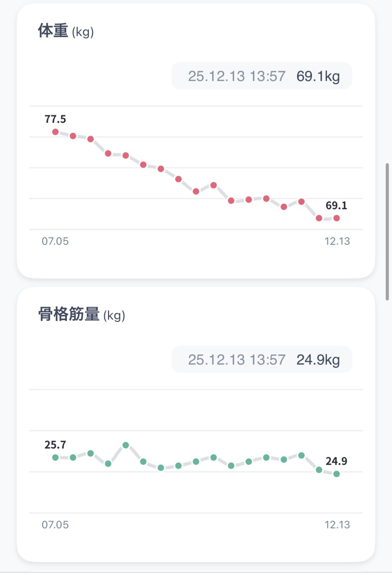Click the 25.7 value label on muscle chart

tap(55, 445)
